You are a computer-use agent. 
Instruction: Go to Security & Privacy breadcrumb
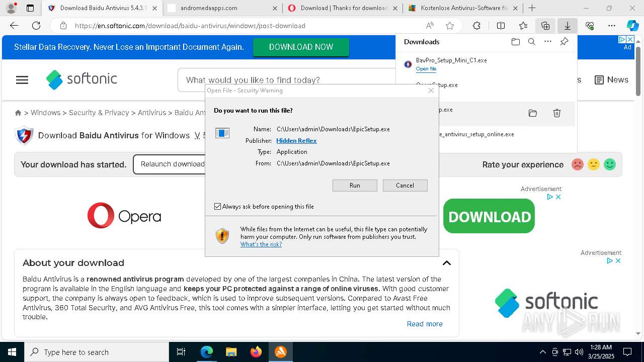click(99, 113)
